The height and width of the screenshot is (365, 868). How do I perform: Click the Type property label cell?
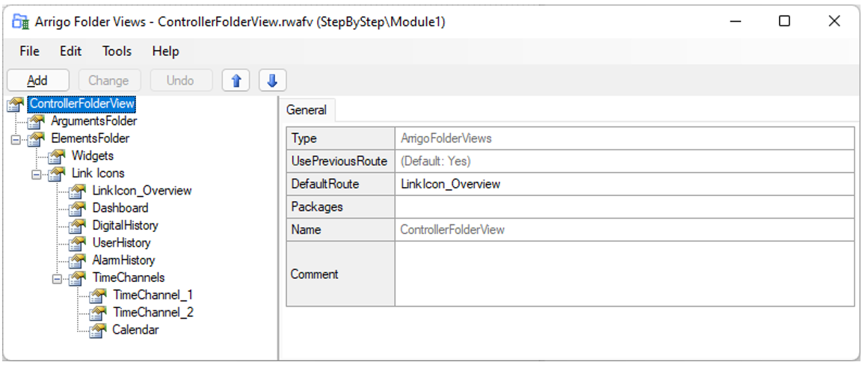click(340, 138)
